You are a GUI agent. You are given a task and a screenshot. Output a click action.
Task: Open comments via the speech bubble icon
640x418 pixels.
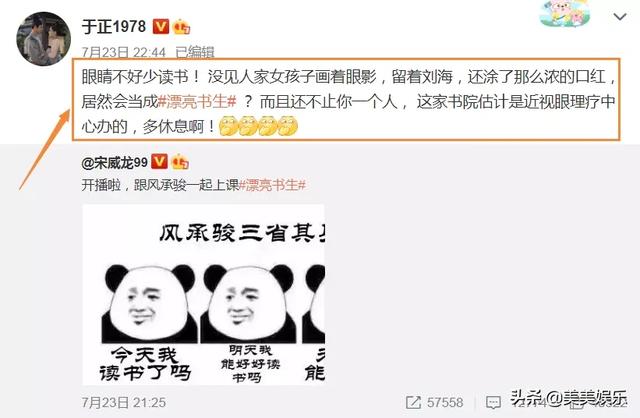[493, 402]
